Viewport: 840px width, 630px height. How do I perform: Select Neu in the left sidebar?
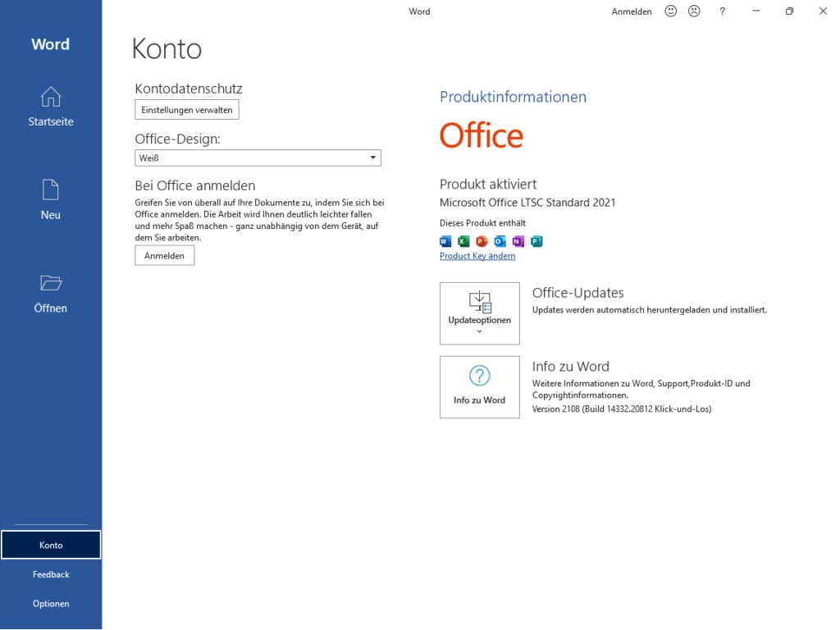[51, 201]
